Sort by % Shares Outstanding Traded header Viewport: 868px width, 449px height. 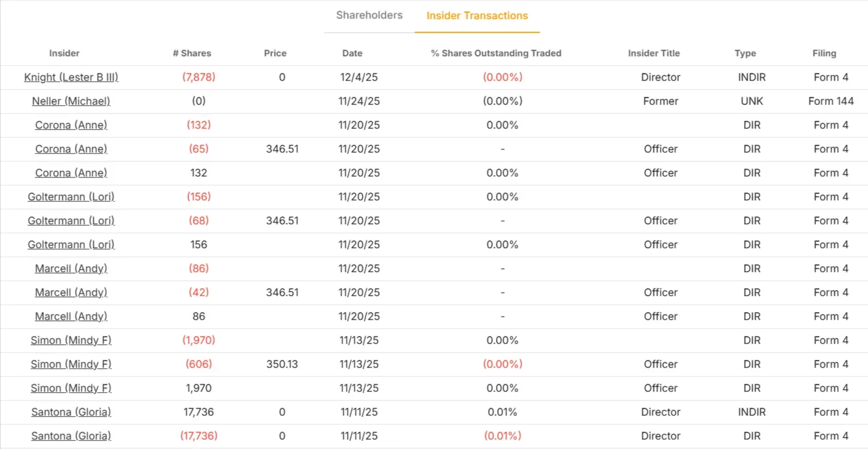(496, 53)
